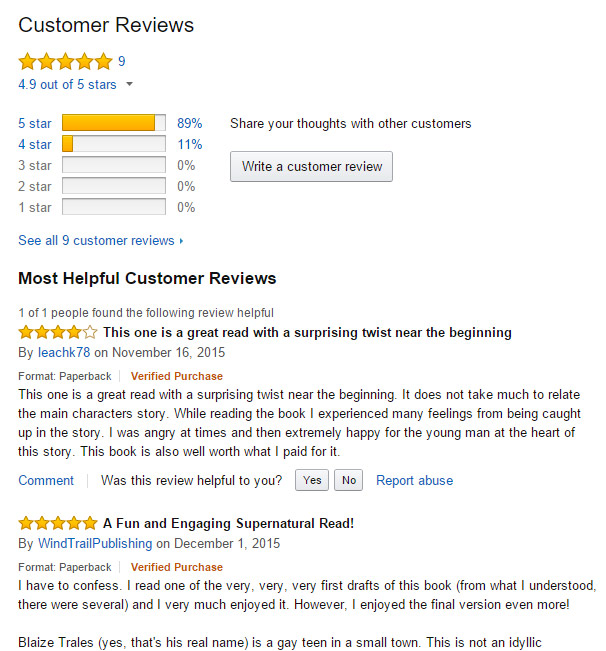The width and height of the screenshot is (606, 651).
Task: Expand the 4.9 out of 5 stars dropdown
Action: point(129,85)
